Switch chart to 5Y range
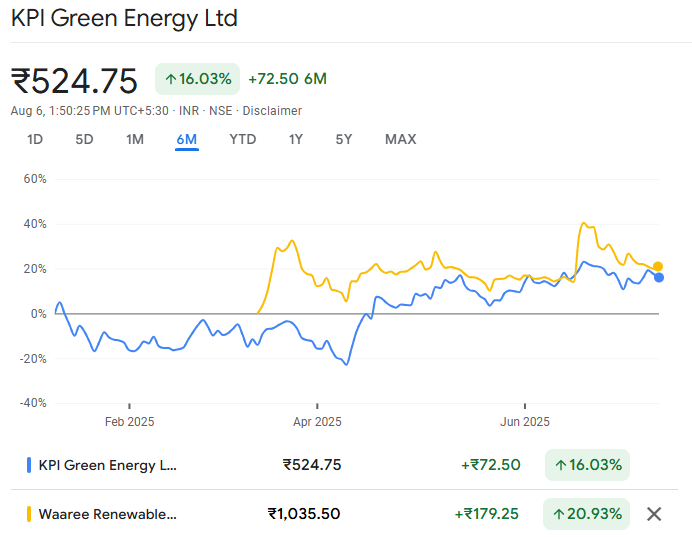This screenshot has height=537, width=692. (x=344, y=139)
